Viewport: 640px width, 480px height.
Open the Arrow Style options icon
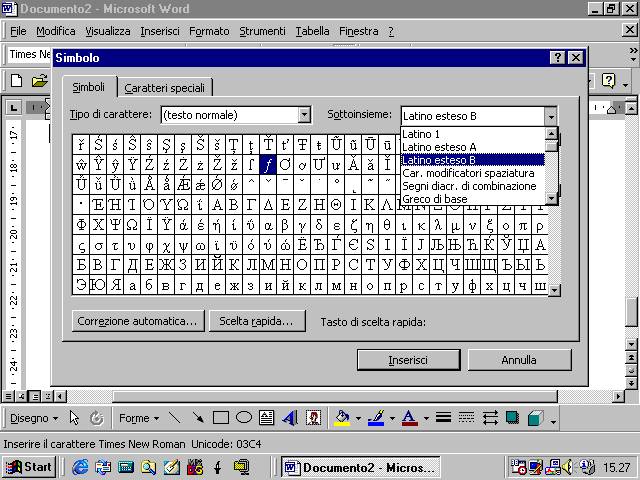click(490, 418)
